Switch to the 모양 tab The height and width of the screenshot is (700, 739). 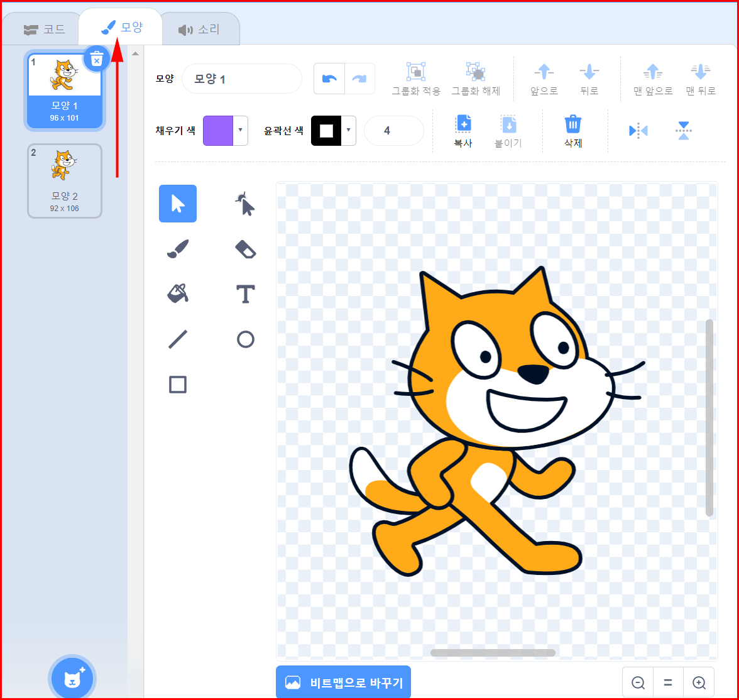(x=122, y=28)
